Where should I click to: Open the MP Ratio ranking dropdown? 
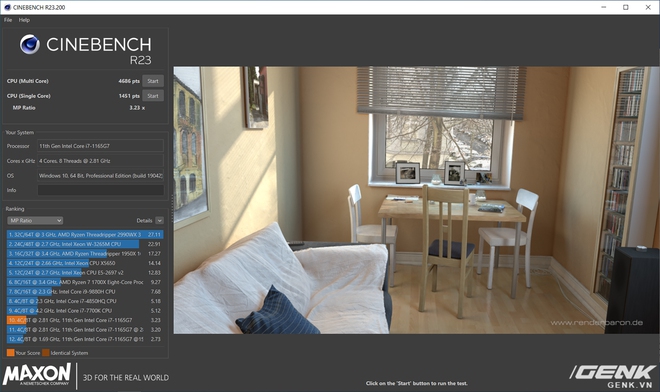click(35, 221)
